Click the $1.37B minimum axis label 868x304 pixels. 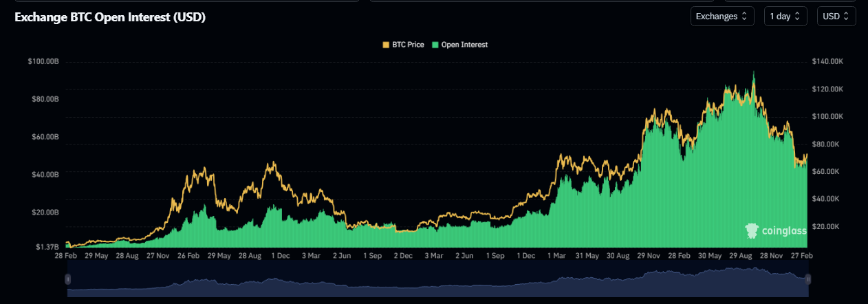[x=46, y=246]
